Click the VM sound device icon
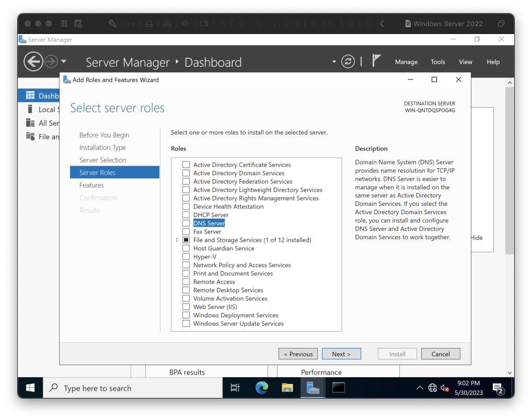This screenshot has width=532, height=420. [185, 24]
